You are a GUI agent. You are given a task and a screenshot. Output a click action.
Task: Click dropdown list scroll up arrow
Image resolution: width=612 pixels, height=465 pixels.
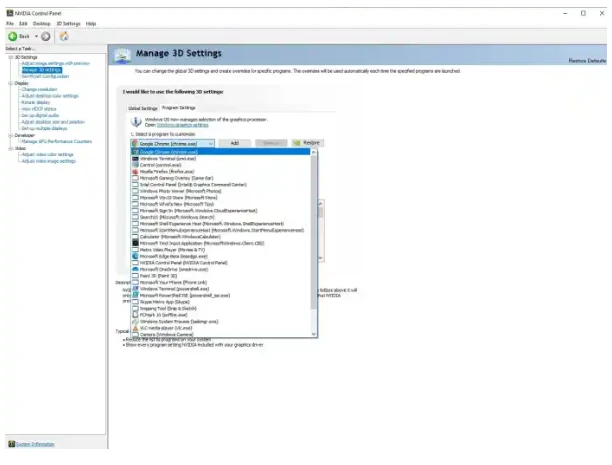coord(313,152)
